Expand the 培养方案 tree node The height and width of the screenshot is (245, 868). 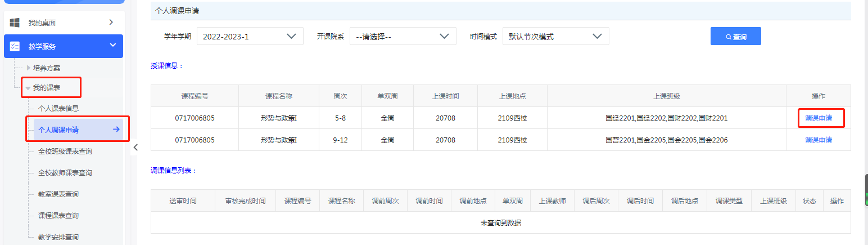coord(29,68)
